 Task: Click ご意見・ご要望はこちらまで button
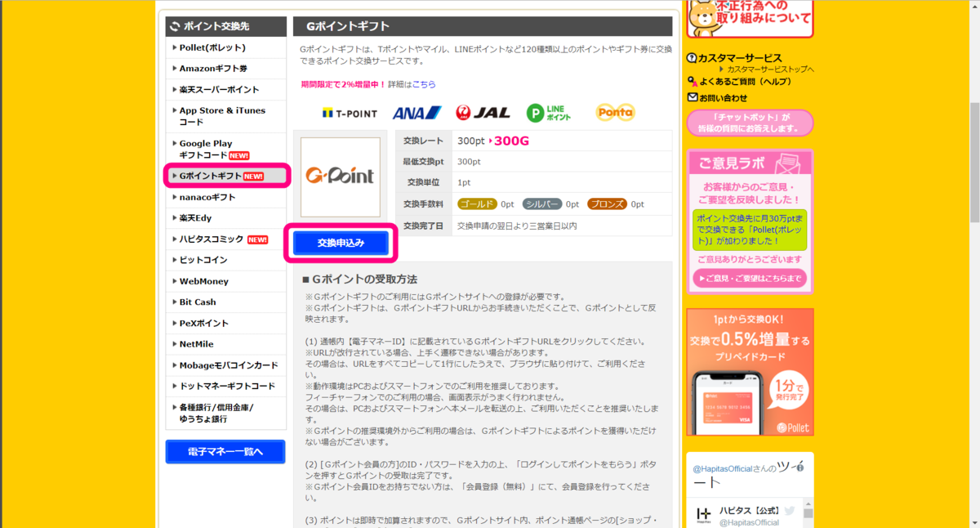(750, 279)
